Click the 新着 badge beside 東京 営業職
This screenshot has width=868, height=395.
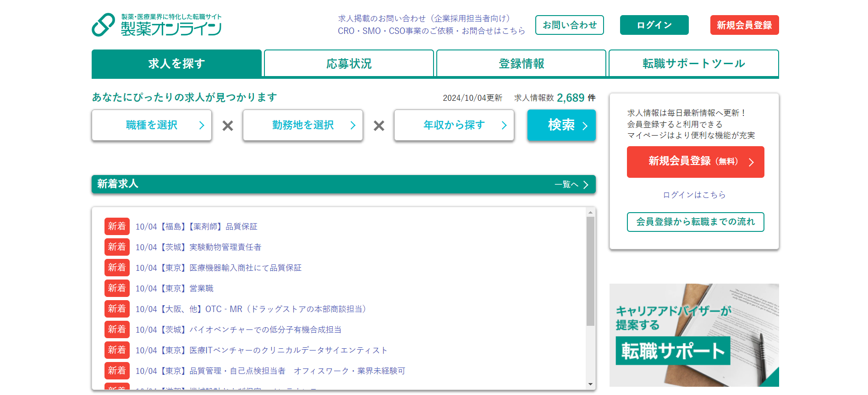[117, 288]
